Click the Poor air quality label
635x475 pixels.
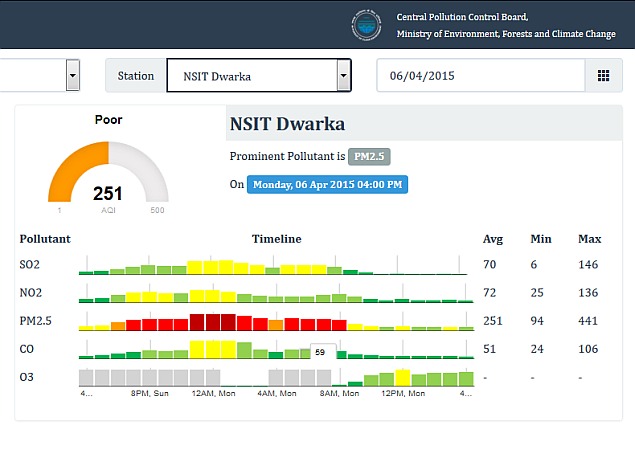pyautogui.click(x=109, y=120)
